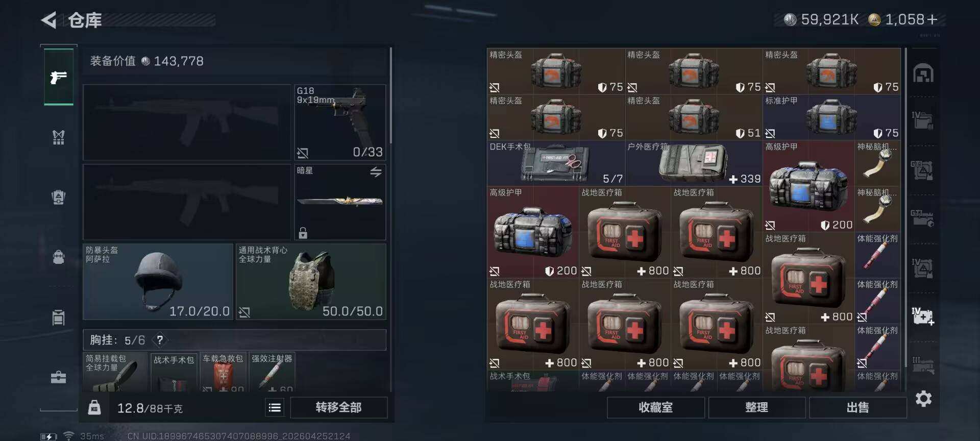The width and height of the screenshot is (980, 441).
Task: Tap the 胸挂 question mark help icon
Action: click(x=160, y=340)
